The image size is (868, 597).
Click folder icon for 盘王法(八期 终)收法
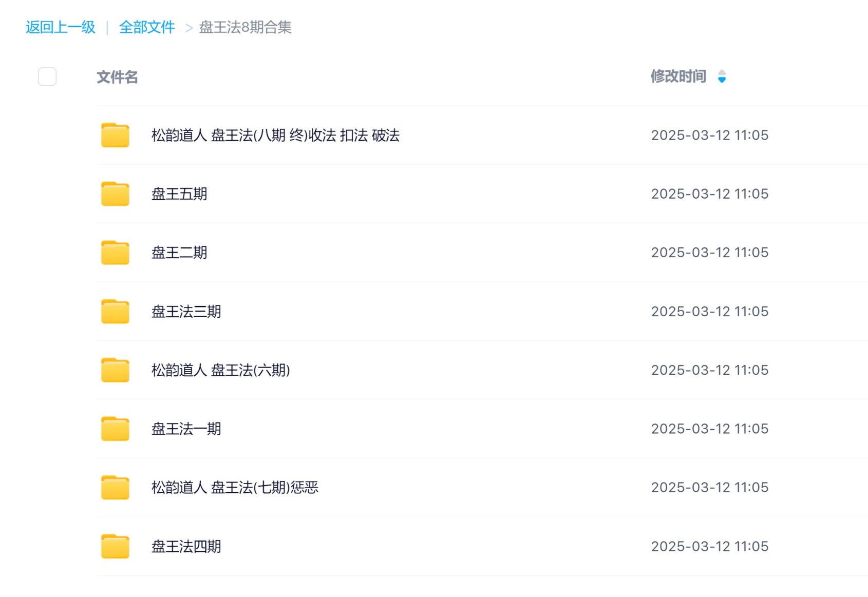click(115, 136)
